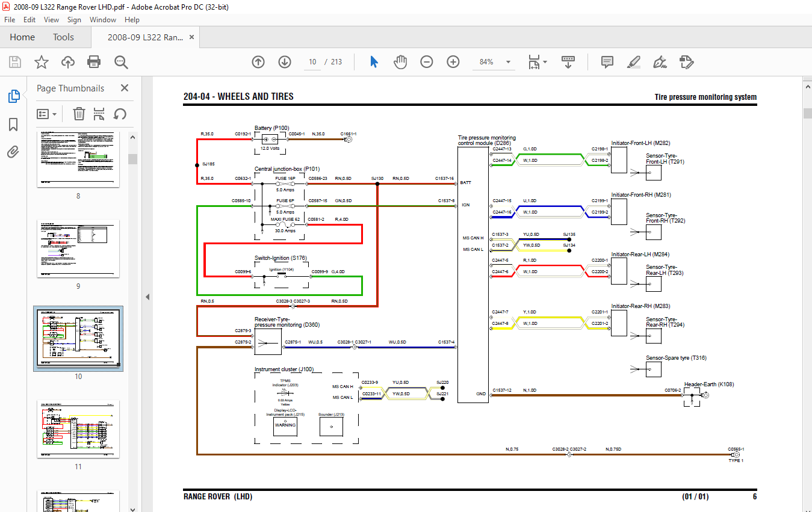Select page 10 thumbnail
Screen dimensions: 812x512
[78, 338]
